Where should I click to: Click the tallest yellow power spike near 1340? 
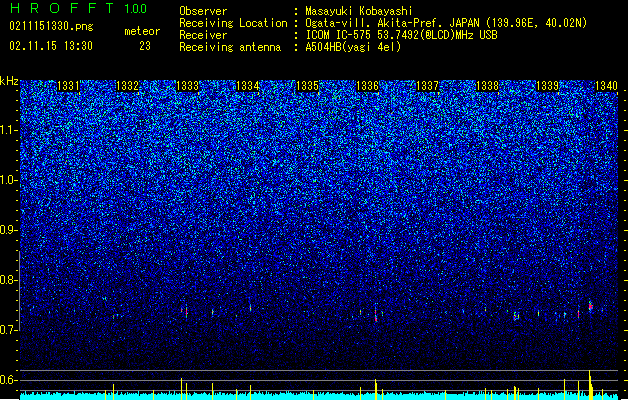590,385
